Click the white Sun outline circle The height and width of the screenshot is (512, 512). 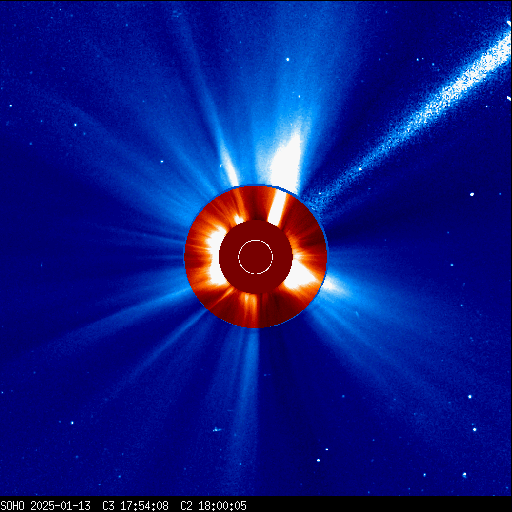tap(255, 257)
